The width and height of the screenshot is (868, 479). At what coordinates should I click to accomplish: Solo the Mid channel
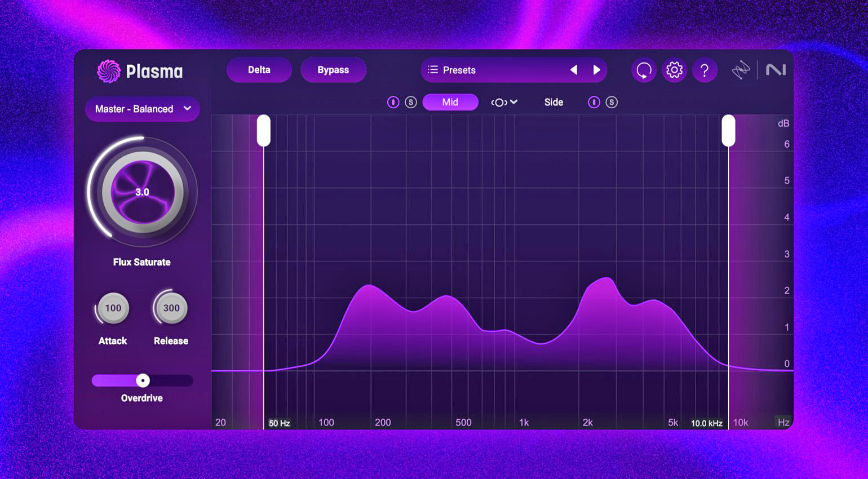click(411, 102)
